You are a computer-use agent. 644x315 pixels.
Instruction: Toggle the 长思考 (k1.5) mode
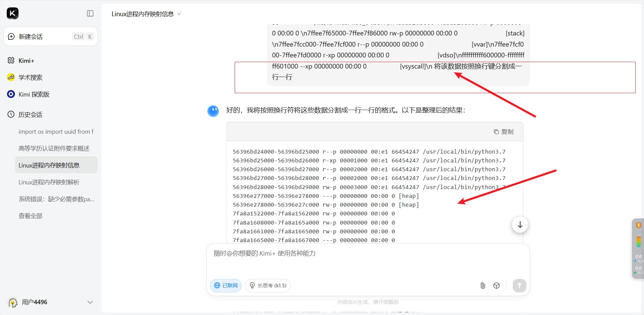click(x=267, y=285)
